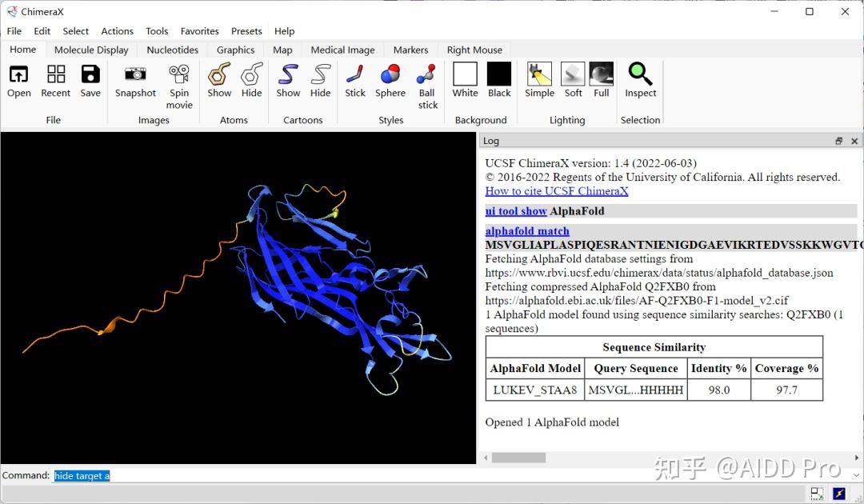Switch to the Molecule Display tab
Viewport: 864px width, 504px height.
pyautogui.click(x=91, y=50)
